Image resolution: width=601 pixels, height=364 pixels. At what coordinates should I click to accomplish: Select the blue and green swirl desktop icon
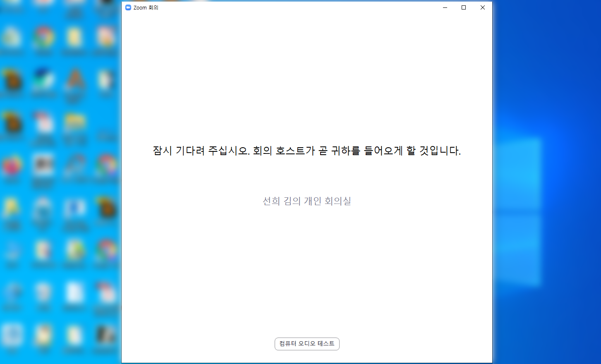[43, 79]
